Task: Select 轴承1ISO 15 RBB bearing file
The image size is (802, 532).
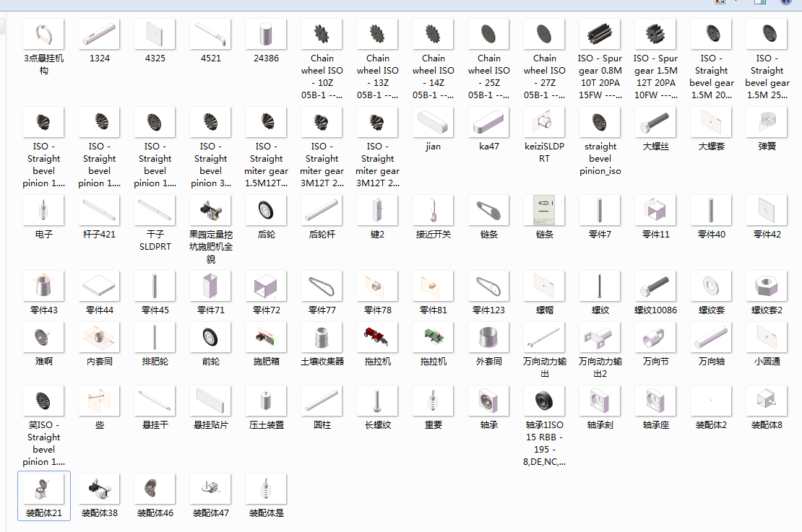Action: pos(544,401)
